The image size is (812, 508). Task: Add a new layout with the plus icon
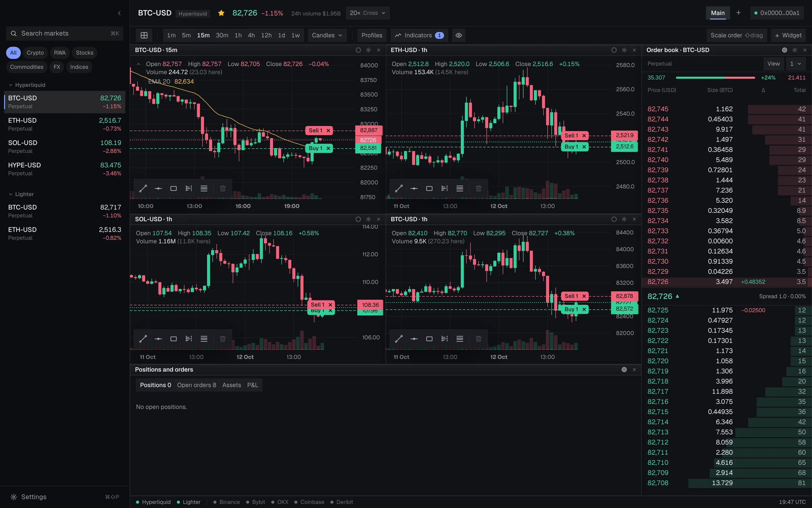[739, 13]
